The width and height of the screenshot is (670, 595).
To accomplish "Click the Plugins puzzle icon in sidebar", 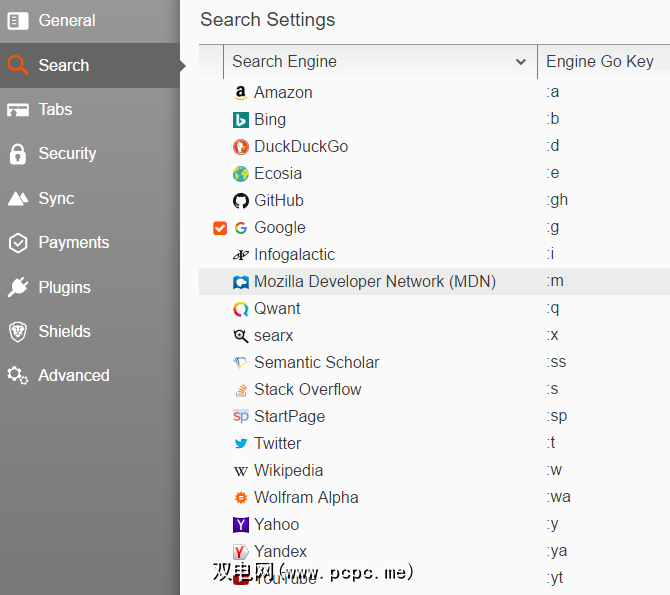I will click(17, 288).
